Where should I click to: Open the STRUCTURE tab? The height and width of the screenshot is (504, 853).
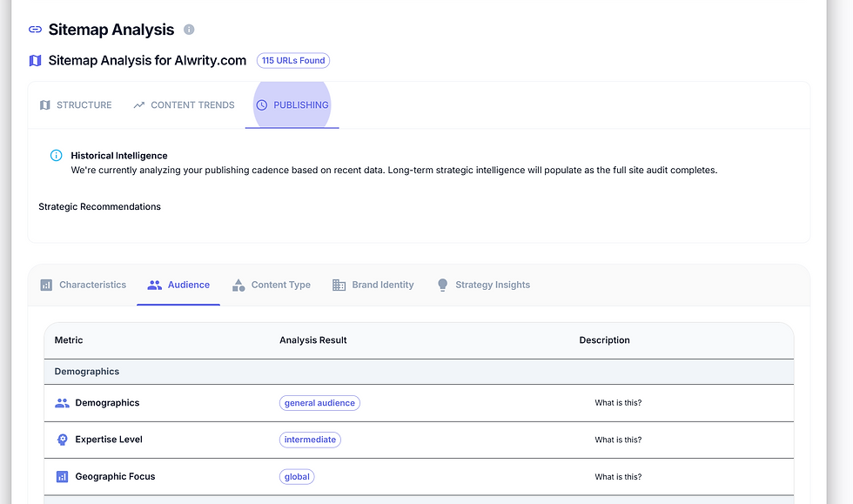point(76,105)
